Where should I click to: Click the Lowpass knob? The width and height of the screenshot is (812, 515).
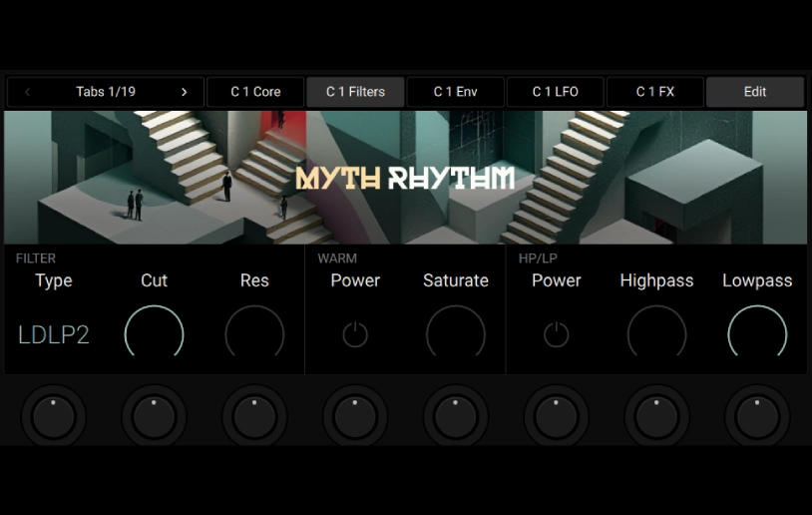tap(757, 333)
